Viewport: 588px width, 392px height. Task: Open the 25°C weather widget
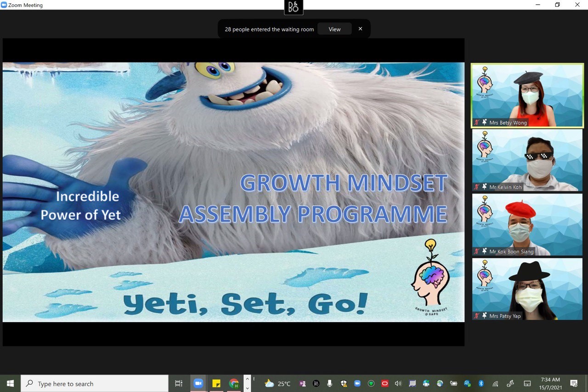277,383
